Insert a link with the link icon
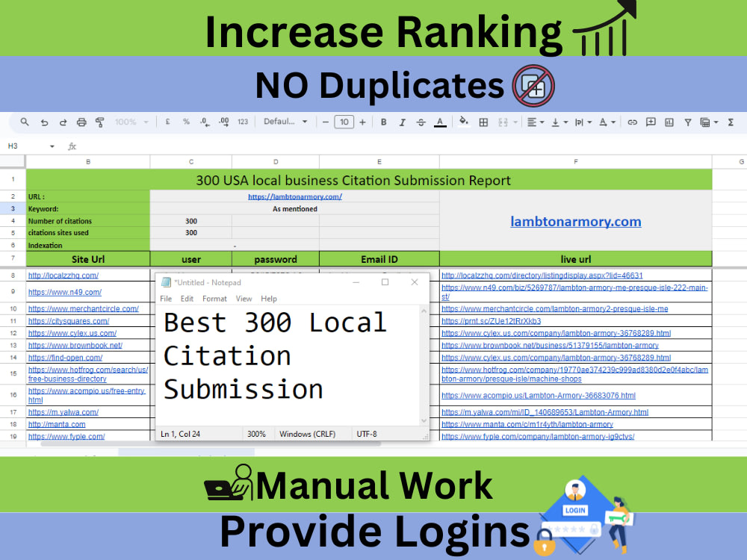The width and height of the screenshot is (747, 560). (x=632, y=122)
